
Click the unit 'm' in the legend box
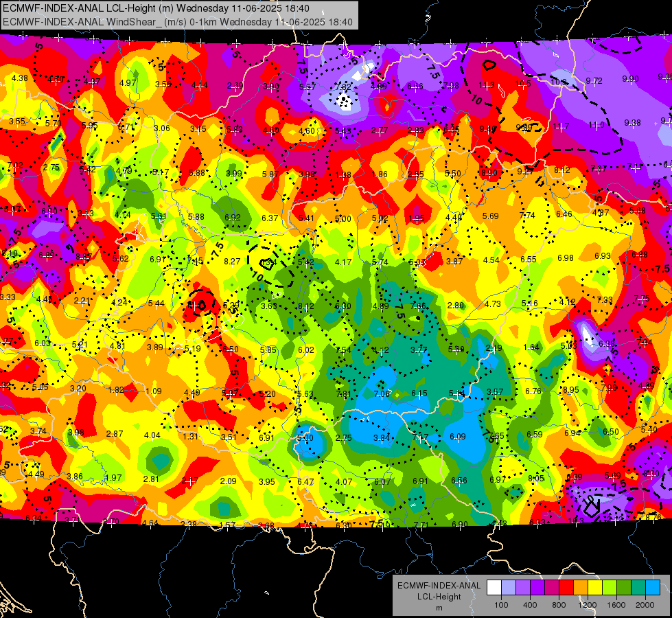click(439, 608)
